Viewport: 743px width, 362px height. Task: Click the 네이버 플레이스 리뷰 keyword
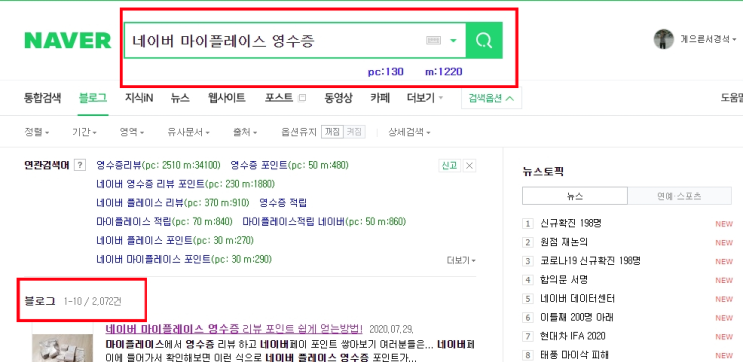pos(140,203)
